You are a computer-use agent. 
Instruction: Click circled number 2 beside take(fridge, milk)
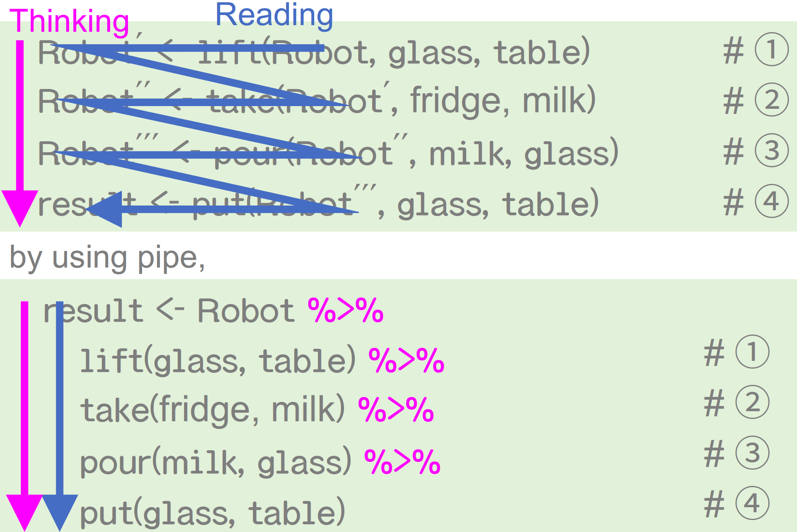[752, 402]
